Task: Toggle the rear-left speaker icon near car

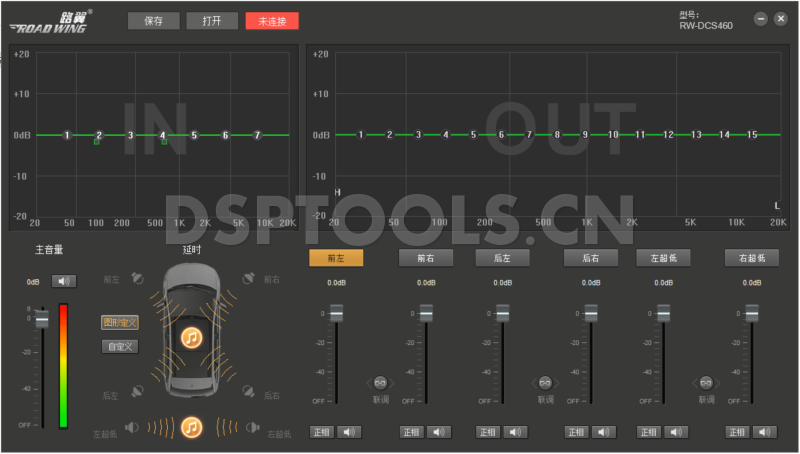Action: [137, 391]
